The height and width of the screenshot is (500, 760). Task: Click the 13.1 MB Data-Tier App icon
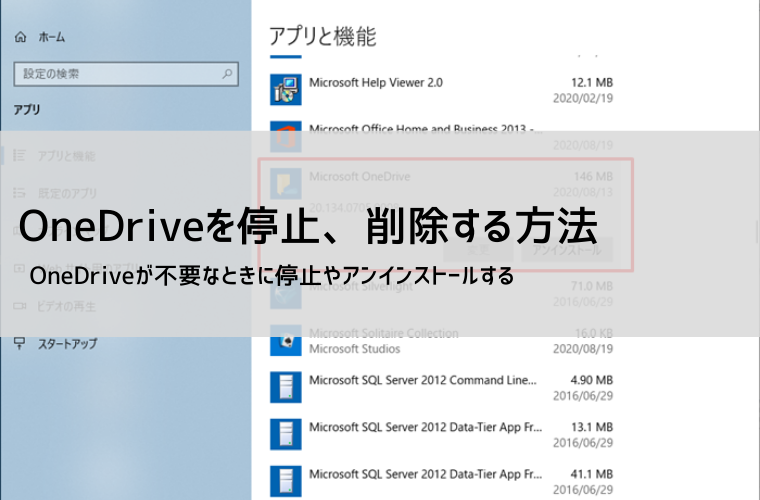[x=285, y=435]
